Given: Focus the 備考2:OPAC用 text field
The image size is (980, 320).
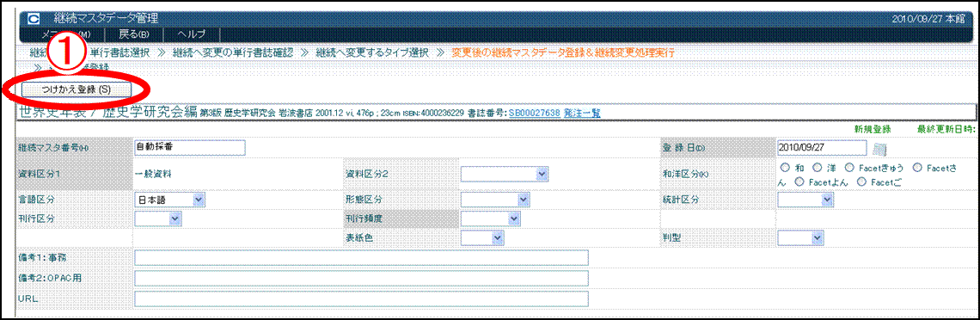Looking at the screenshot, I should pyautogui.click(x=361, y=278).
